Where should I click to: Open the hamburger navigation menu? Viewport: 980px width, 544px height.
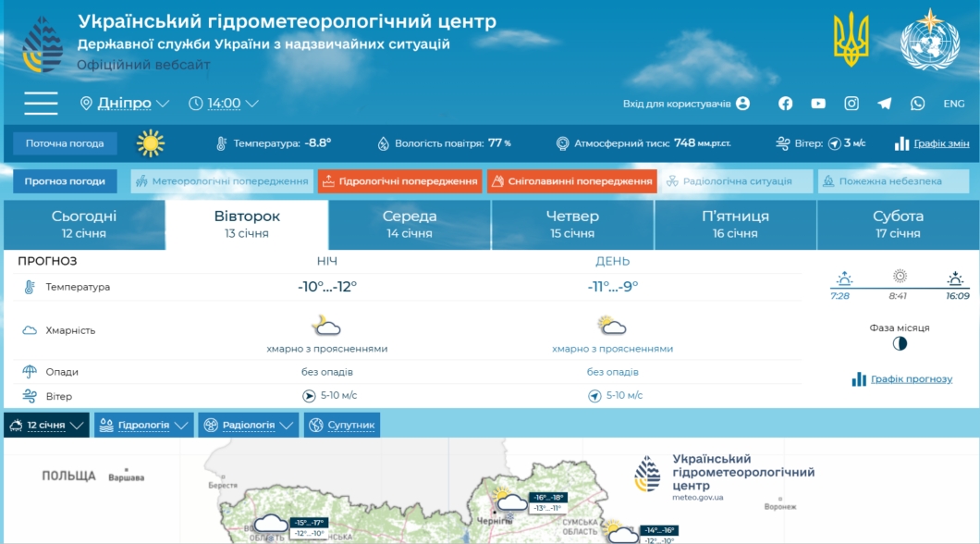pyautogui.click(x=41, y=103)
